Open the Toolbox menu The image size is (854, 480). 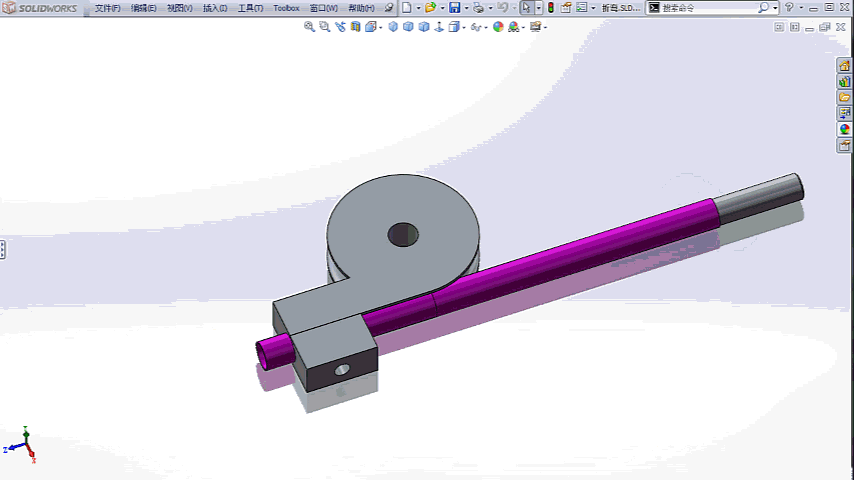click(286, 8)
